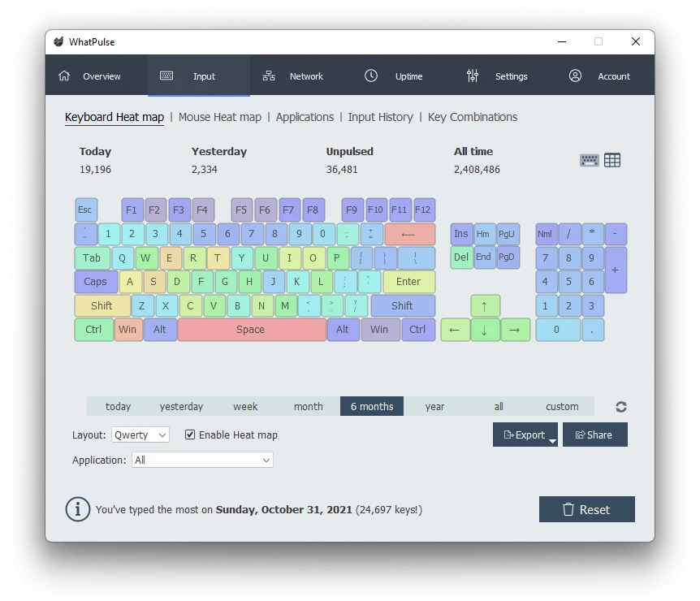Expand the Export options arrow
The width and height of the screenshot is (700, 601).
[552, 441]
